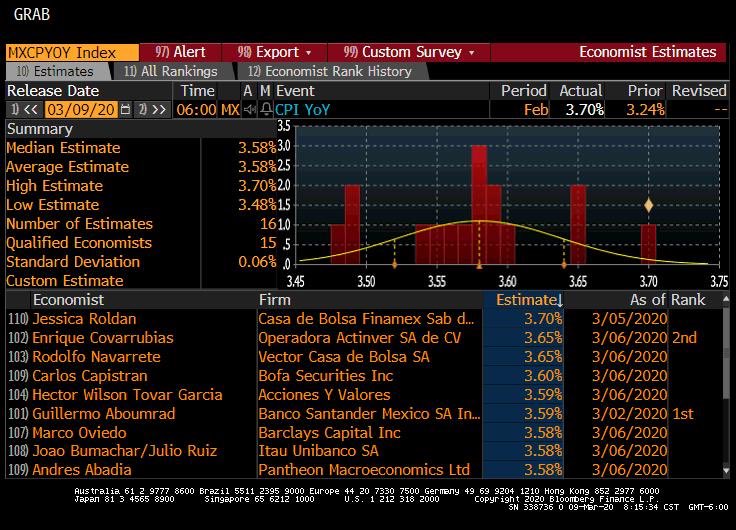Image resolution: width=736 pixels, height=530 pixels.
Task: Select economist Hector Wilson Tovar Garcia
Action: [127, 395]
